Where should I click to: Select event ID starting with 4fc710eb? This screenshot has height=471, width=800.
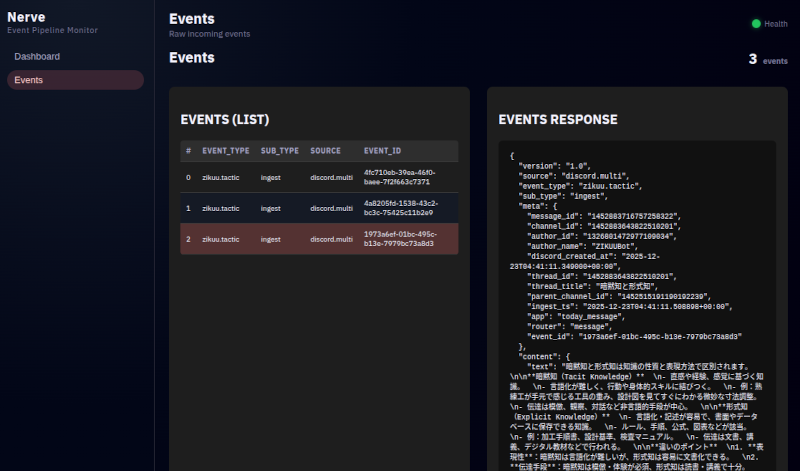tap(399, 178)
